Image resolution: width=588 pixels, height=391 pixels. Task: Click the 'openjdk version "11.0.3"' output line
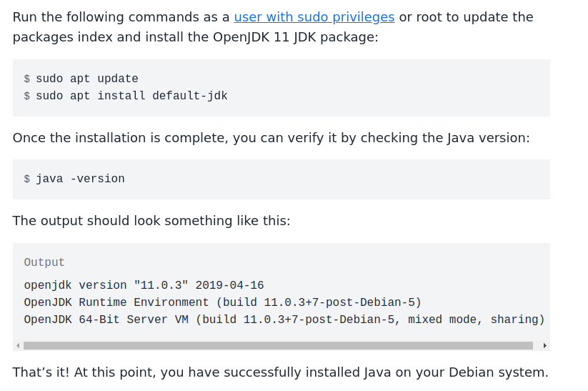[106, 286]
